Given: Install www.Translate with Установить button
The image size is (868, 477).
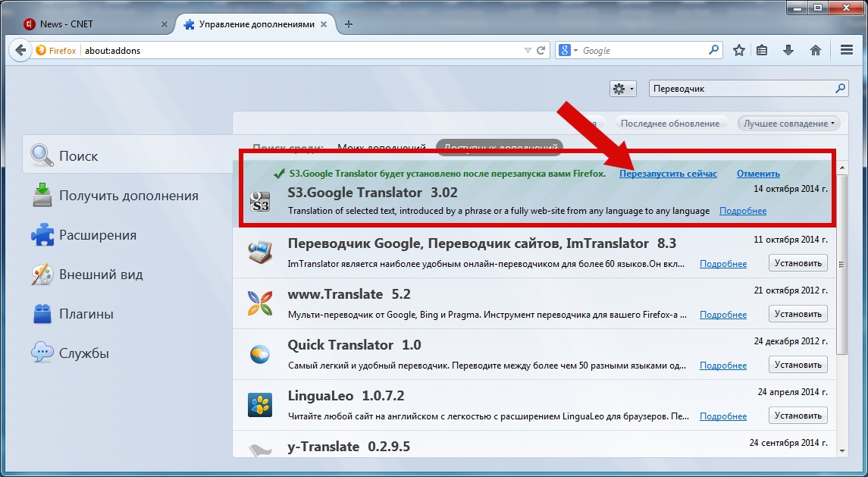Looking at the screenshot, I should [798, 313].
